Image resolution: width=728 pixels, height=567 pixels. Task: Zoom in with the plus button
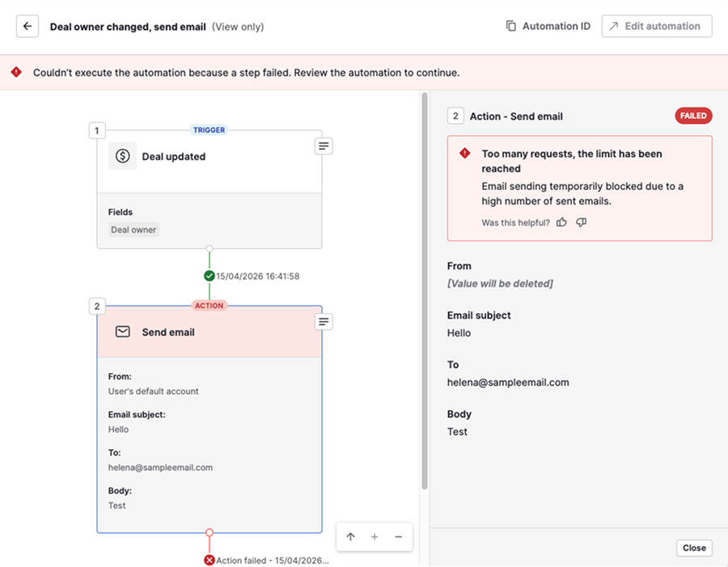tap(375, 537)
